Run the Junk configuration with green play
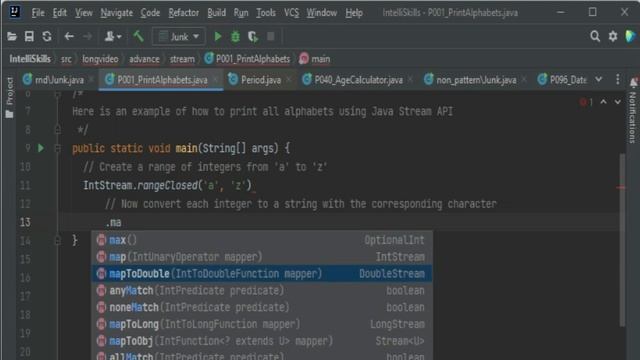This screenshot has width=640, height=360. tap(218, 37)
